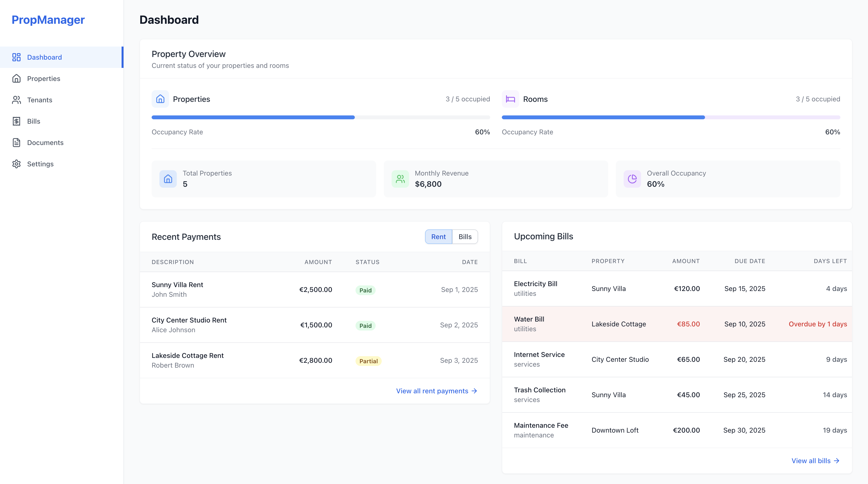Click the Properties house icon in sidebar
The height and width of the screenshot is (484, 868).
point(16,79)
